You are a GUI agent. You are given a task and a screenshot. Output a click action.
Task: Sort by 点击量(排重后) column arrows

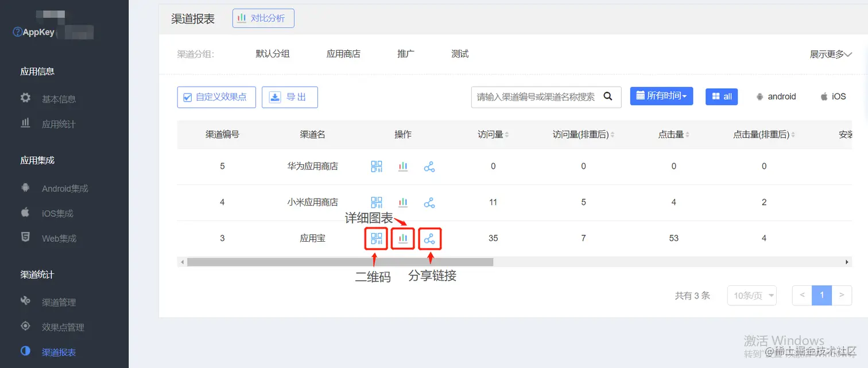793,135
